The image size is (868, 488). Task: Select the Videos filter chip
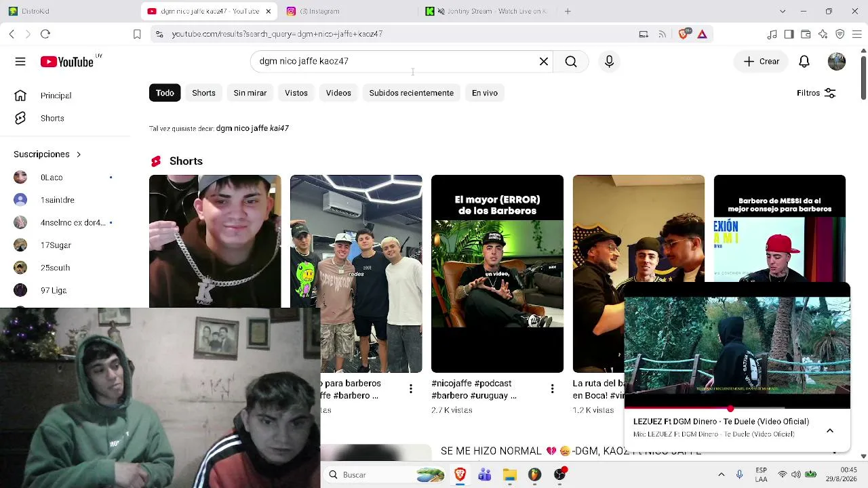point(338,93)
